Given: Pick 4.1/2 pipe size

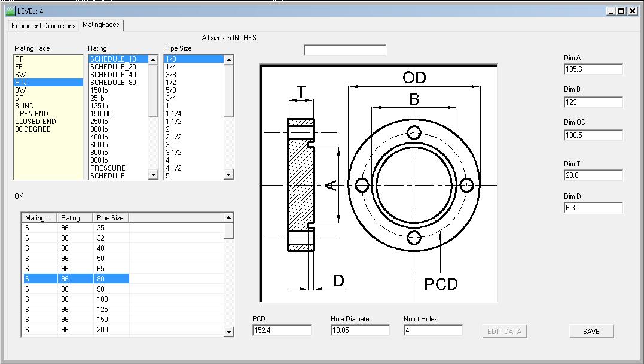Looking at the screenshot, I should coord(194,168).
